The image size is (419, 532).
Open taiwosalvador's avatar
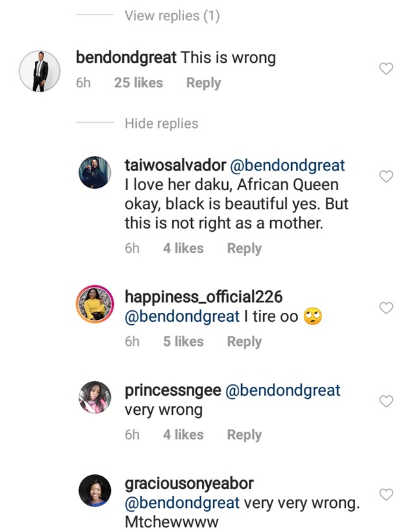(96, 172)
